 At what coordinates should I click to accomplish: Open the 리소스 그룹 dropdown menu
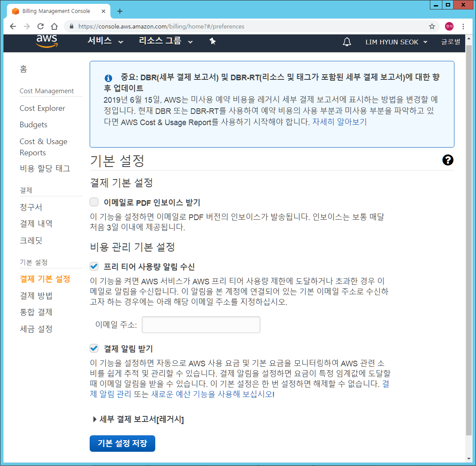point(166,41)
